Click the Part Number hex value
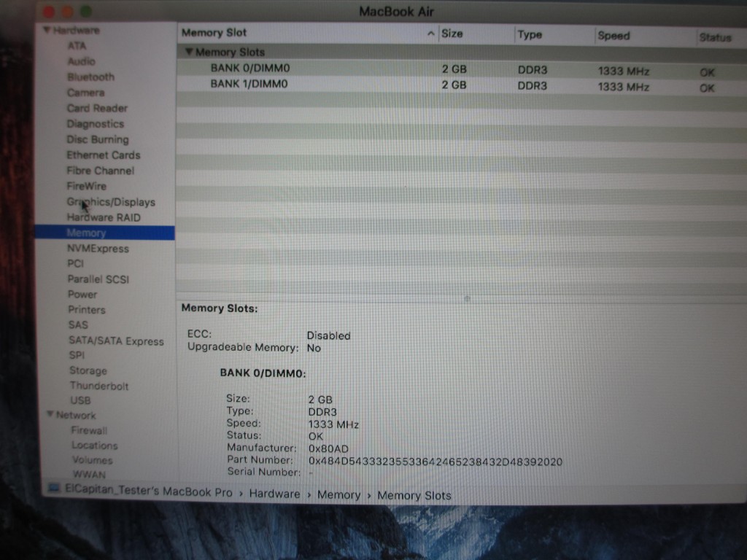 (x=435, y=462)
